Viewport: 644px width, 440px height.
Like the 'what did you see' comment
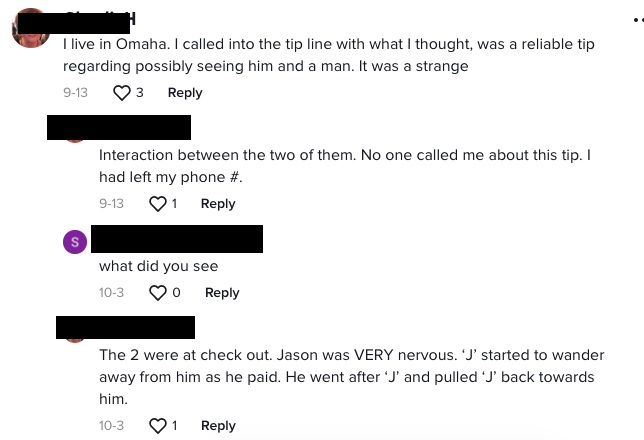point(158,293)
